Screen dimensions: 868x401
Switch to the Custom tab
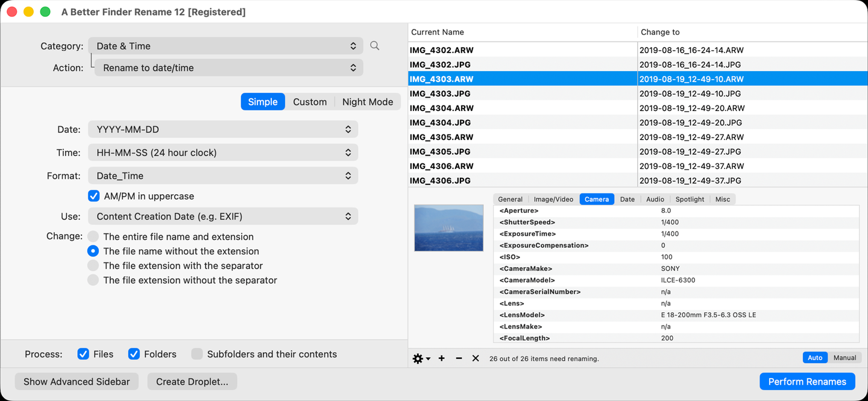pos(310,101)
